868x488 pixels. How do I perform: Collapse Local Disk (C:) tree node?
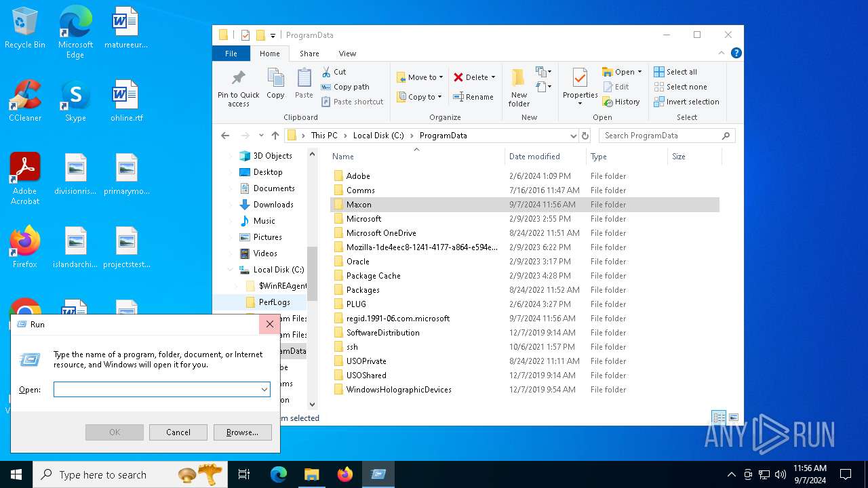231,270
